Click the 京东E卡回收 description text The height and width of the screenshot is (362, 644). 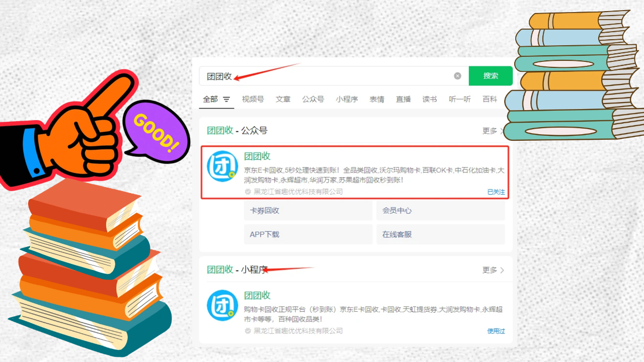click(374, 175)
